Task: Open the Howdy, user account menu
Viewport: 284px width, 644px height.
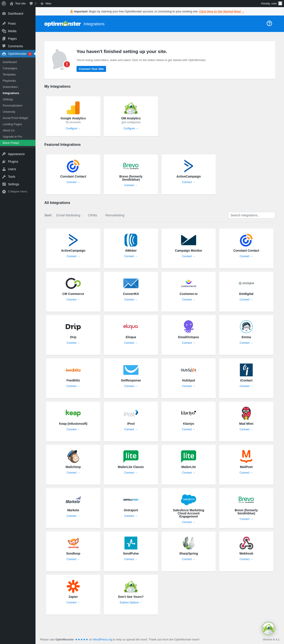Action: (271, 4)
